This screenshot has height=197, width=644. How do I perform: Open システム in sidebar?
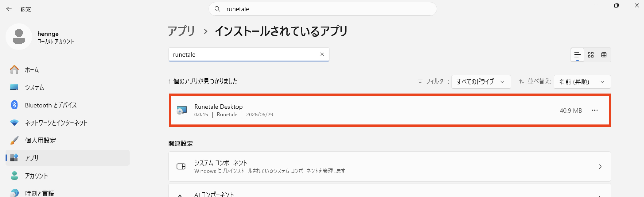click(68, 87)
